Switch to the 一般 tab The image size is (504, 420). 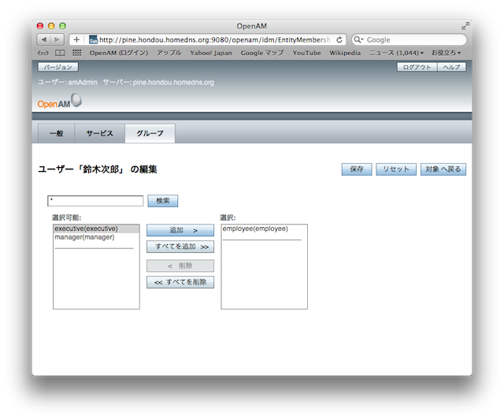coord(56,134)
